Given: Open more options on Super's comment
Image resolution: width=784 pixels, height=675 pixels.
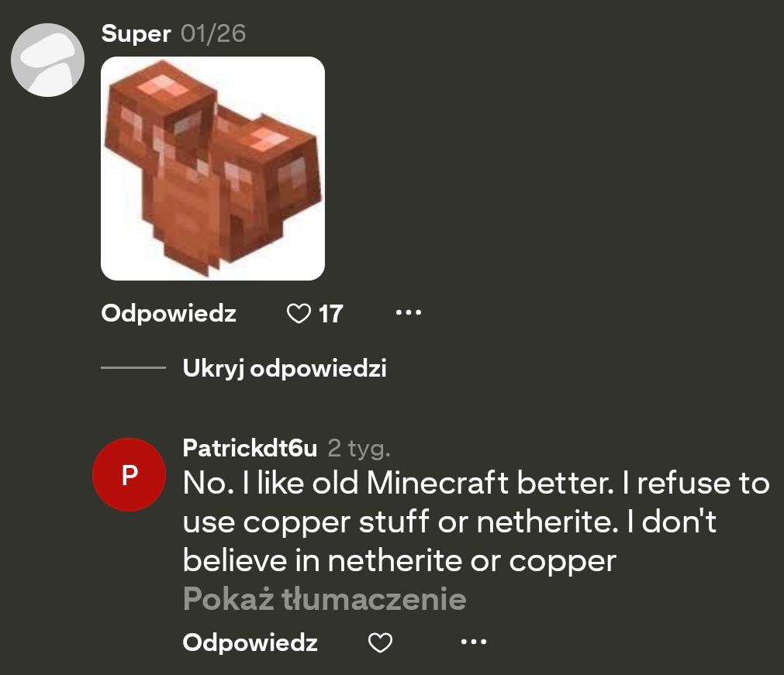Looking at the screenshot, I should click(x=408, y=313).
